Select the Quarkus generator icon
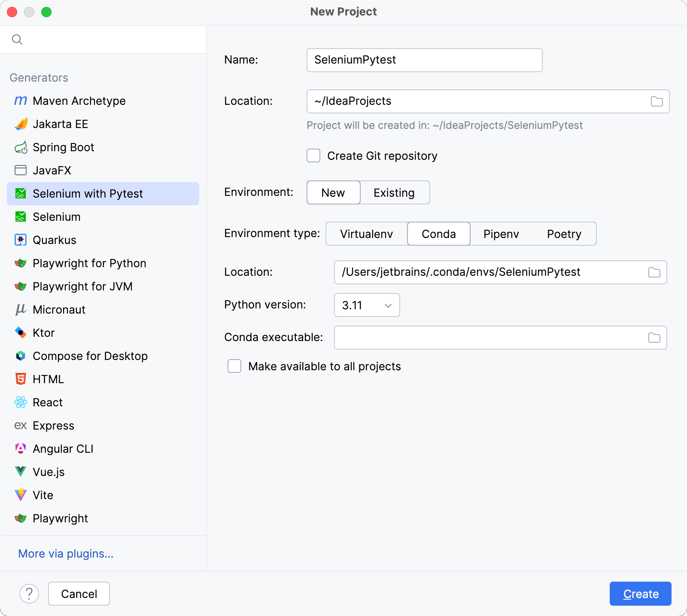 (x=20, y=240)
